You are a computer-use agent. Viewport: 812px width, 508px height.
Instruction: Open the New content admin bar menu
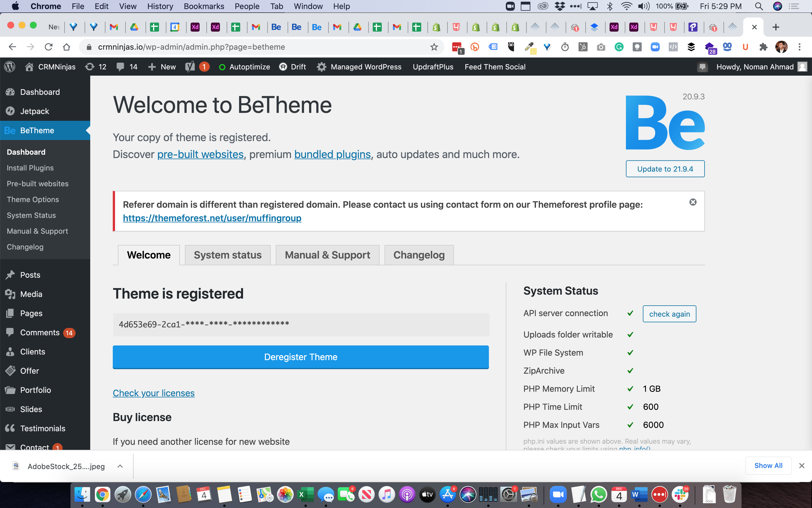pyautogui.click(x=162, y=67)
